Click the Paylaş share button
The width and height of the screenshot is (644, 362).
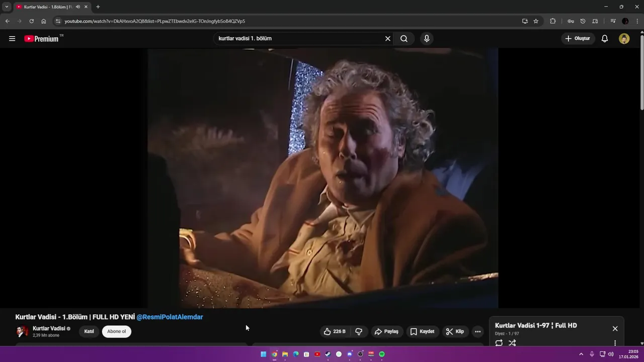[x=386, y=331]
